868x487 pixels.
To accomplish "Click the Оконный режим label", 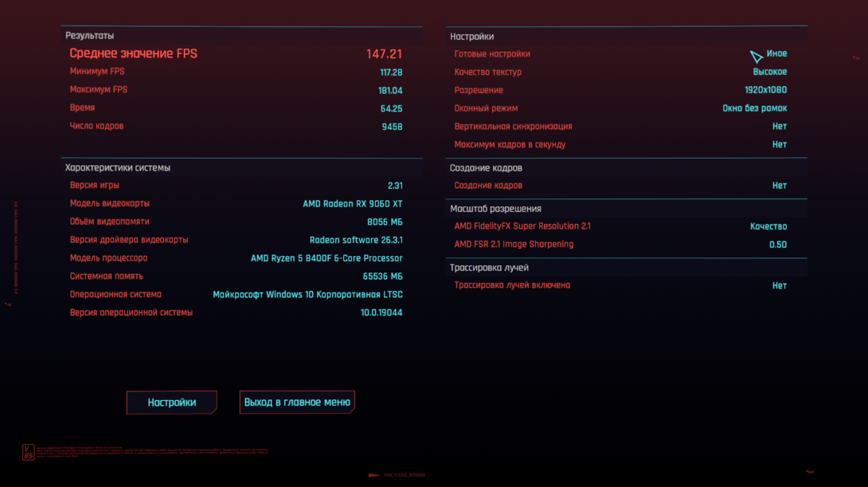I will (486, 108).
